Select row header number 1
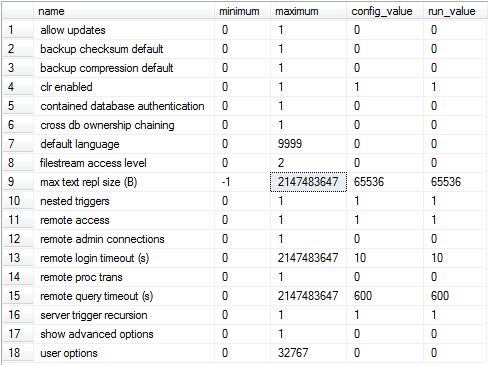 [x=18, y=30]
